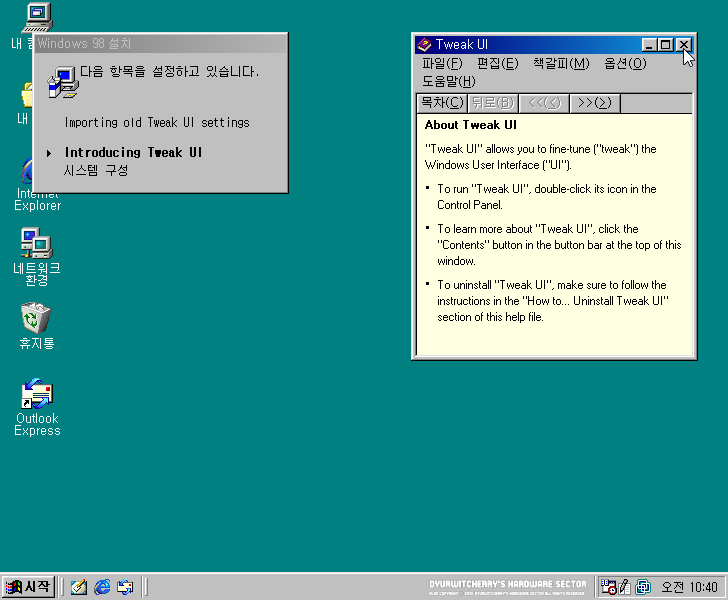
Task: Close the Tweak UI help window
Action: pos(683,45)
